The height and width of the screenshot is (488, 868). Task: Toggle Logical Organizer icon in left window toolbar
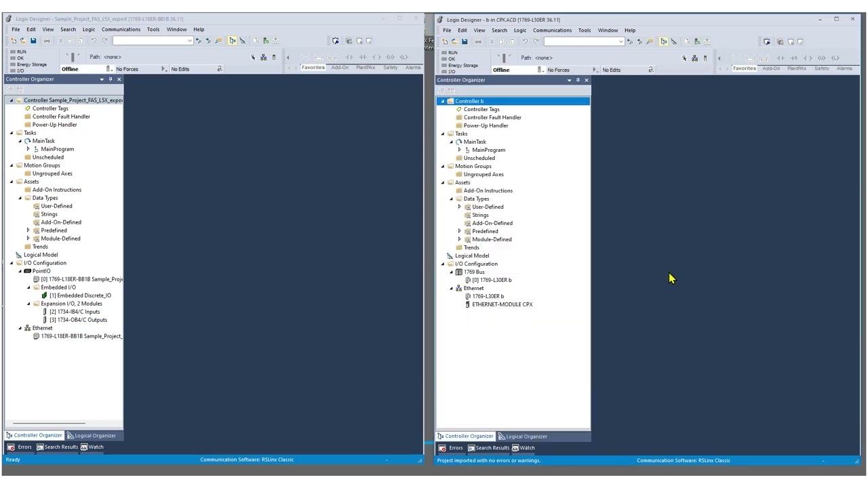point(242,41)
